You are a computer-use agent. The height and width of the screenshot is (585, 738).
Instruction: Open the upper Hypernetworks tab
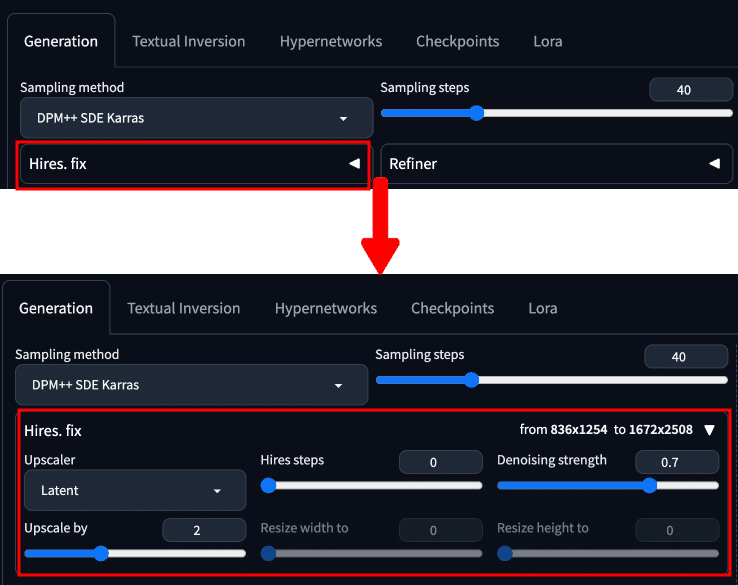pos(331,41)
